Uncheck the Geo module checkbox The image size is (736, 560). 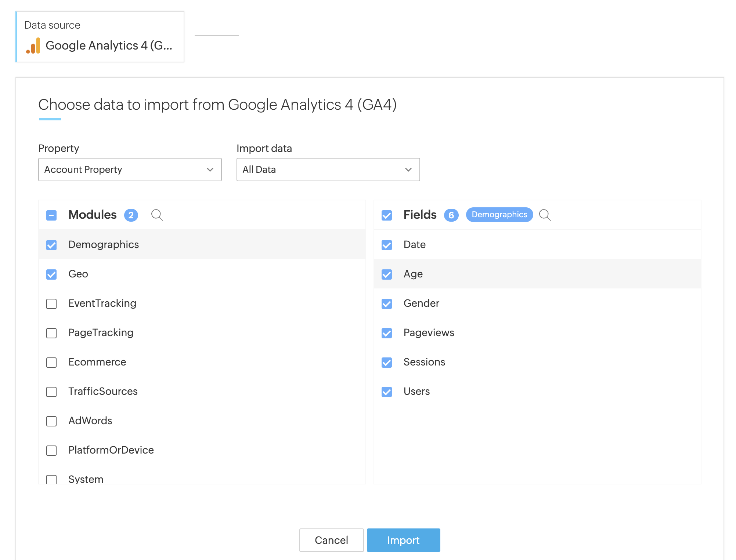[x=51, y=274]
